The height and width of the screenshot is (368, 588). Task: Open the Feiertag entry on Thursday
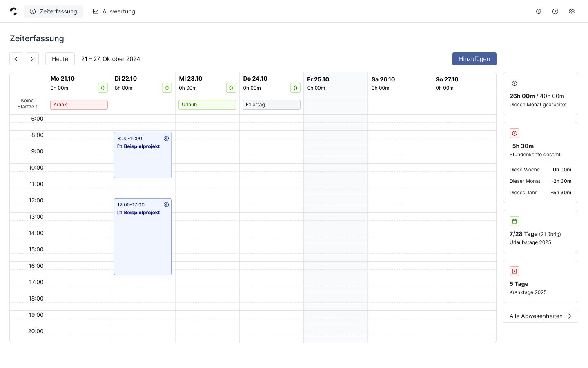[x=272, y=105]
